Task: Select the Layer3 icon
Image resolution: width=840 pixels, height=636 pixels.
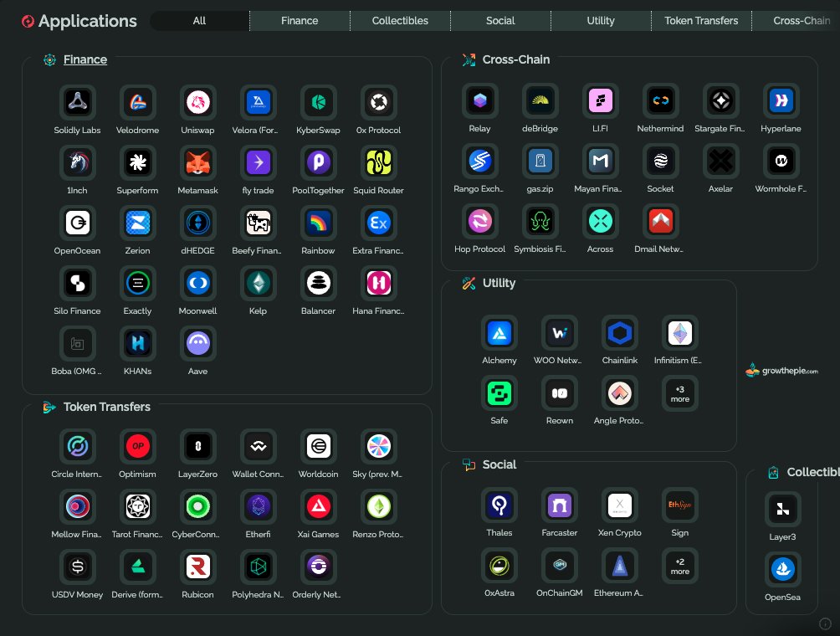Action: [782, 509]
